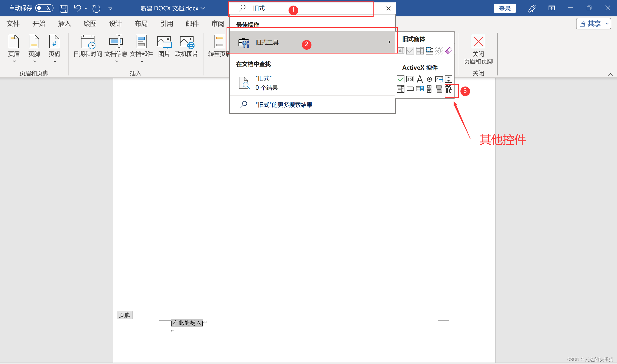Insert the ActiveX image control

tap(439, 79)
